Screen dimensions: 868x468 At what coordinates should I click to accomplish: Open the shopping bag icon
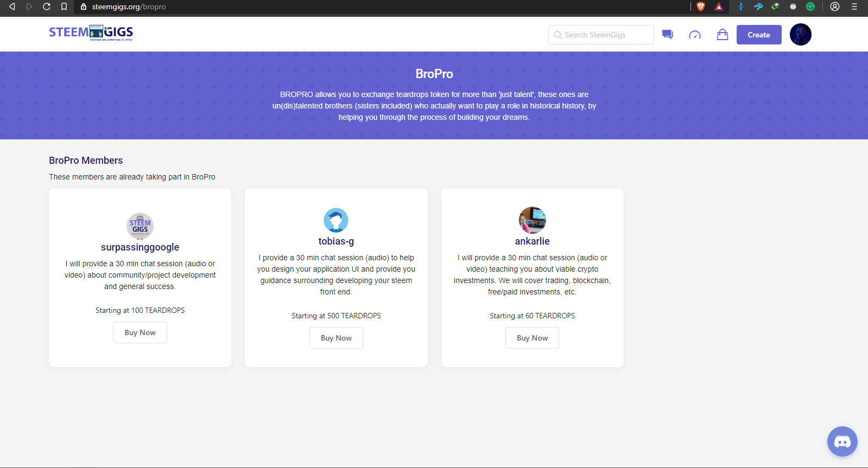(723, 35)
